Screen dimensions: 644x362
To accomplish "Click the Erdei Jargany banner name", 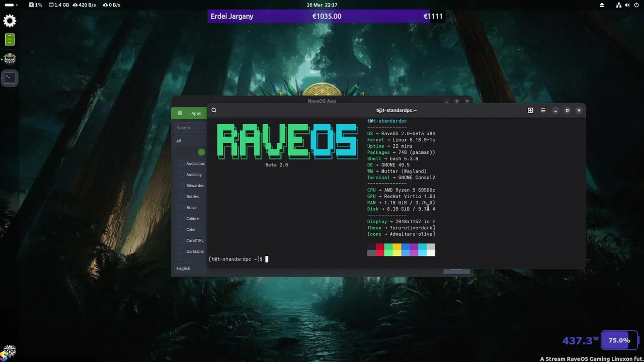I will pyautogui.click(x=231, y=17).
